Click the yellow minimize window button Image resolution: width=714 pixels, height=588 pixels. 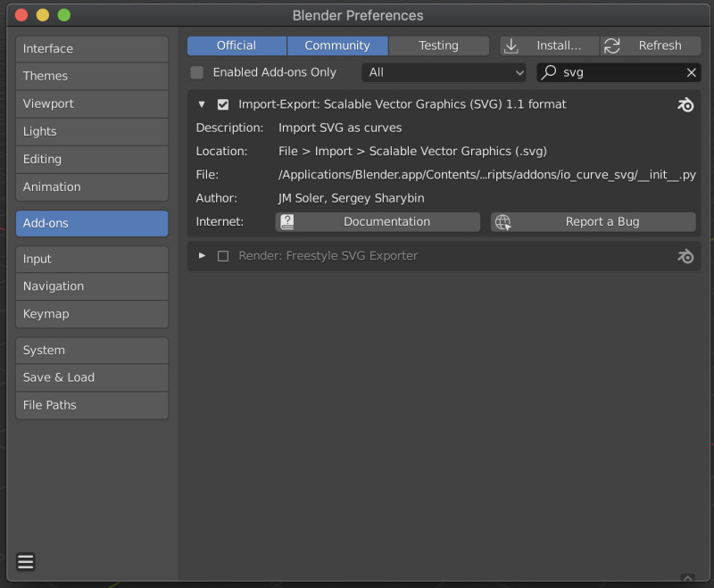coord(42,15)
